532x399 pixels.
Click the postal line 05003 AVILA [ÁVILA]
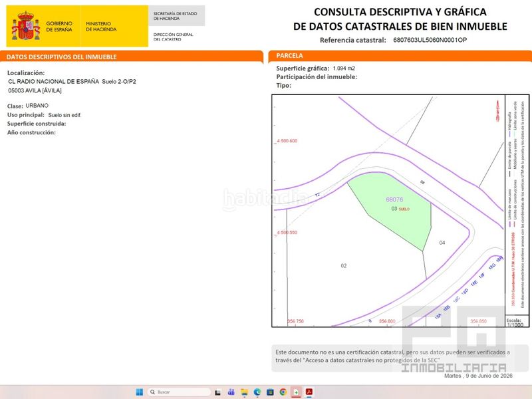click(x=35, y=90)
